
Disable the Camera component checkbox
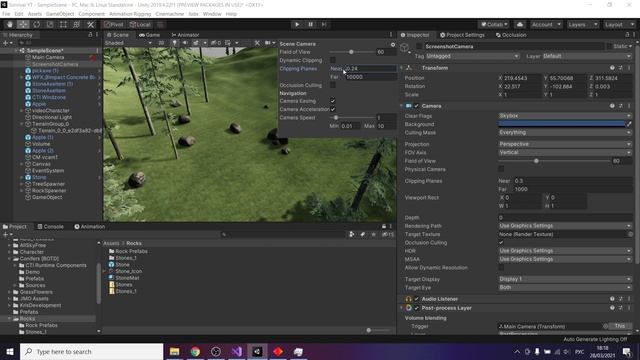point(416,106)
